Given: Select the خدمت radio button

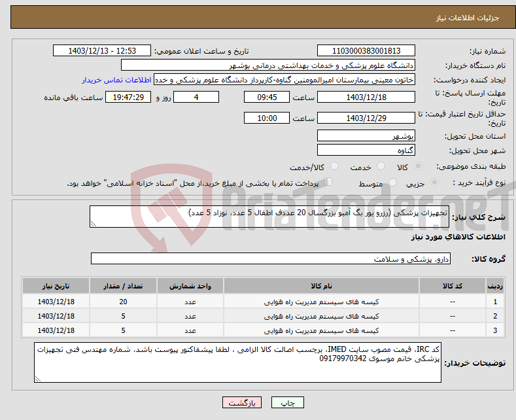Looking at the screenshot, I should coord(381,166).
